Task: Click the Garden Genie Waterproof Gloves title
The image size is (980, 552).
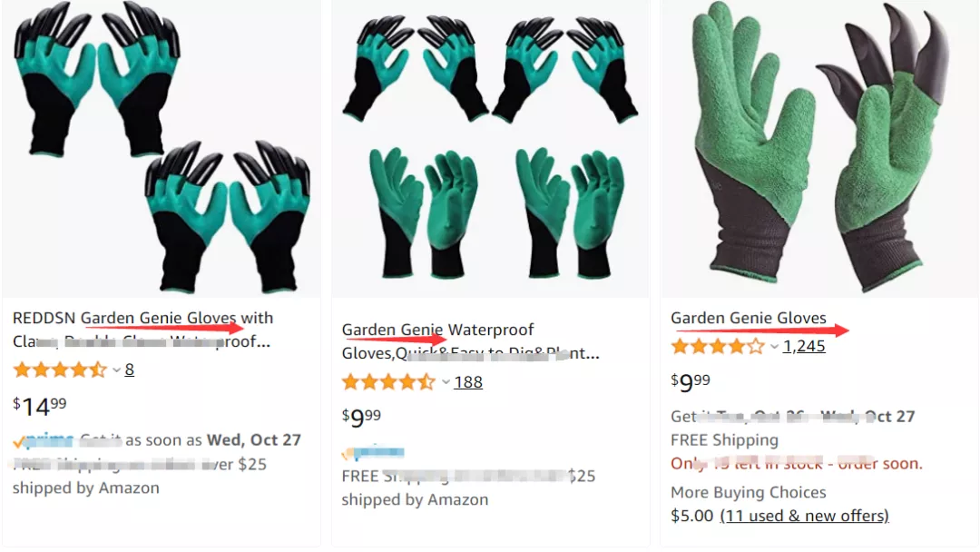Action: 470,341
